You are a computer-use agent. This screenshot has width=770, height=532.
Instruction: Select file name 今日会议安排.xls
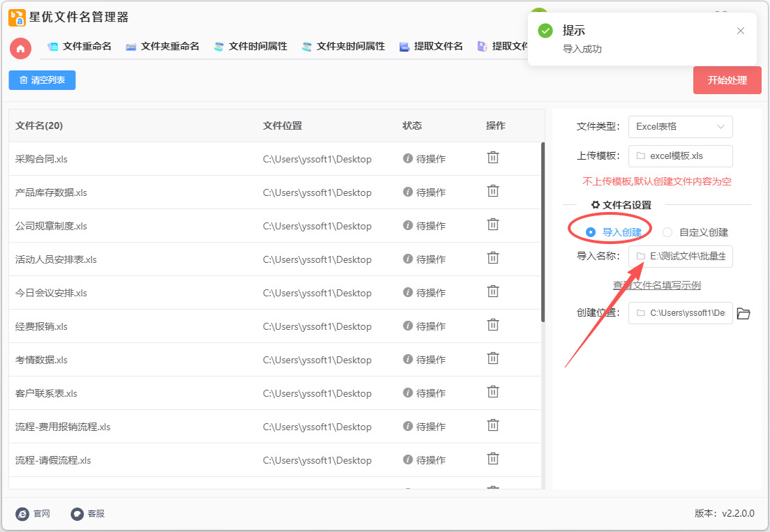[51, 293]
